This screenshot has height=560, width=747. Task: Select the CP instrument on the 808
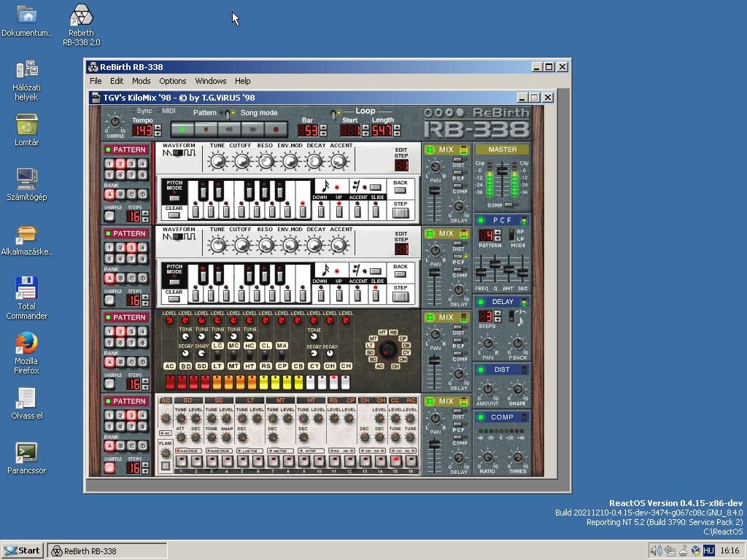(282, 366)
